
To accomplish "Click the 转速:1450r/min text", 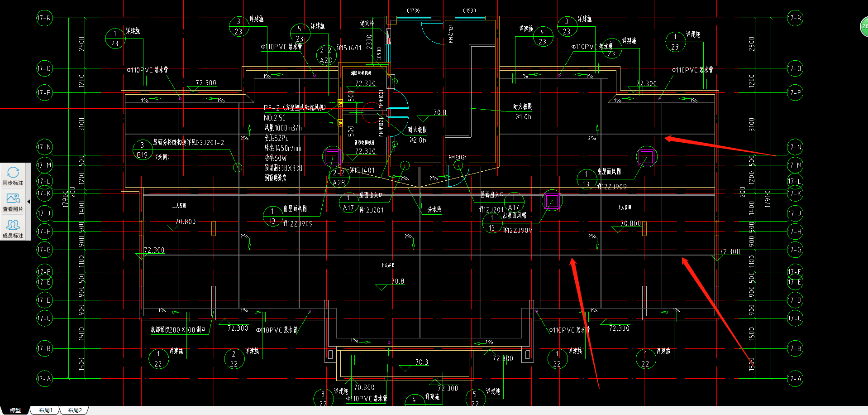I will pyautogui.click(x=284, y=148).
